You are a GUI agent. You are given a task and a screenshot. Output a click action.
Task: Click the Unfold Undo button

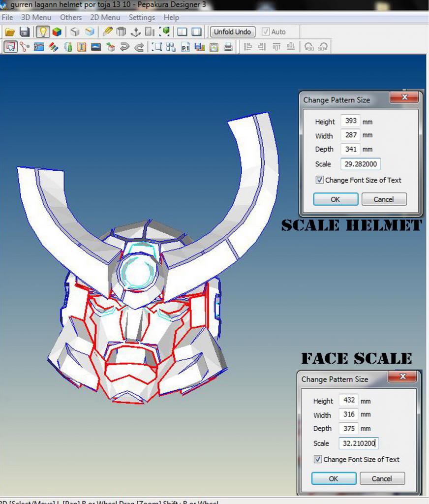click(x=233, y=32)
